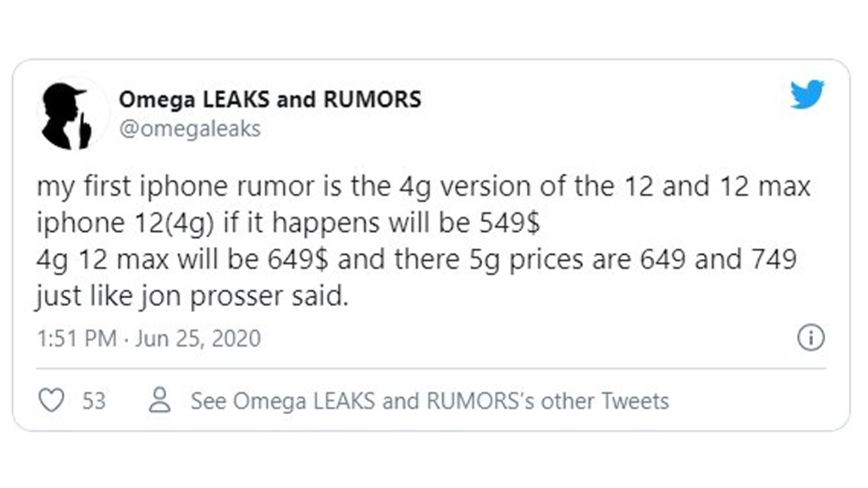Click the like count 53
This screenshot has height=488, width=868.
click(x=94, y=401)
